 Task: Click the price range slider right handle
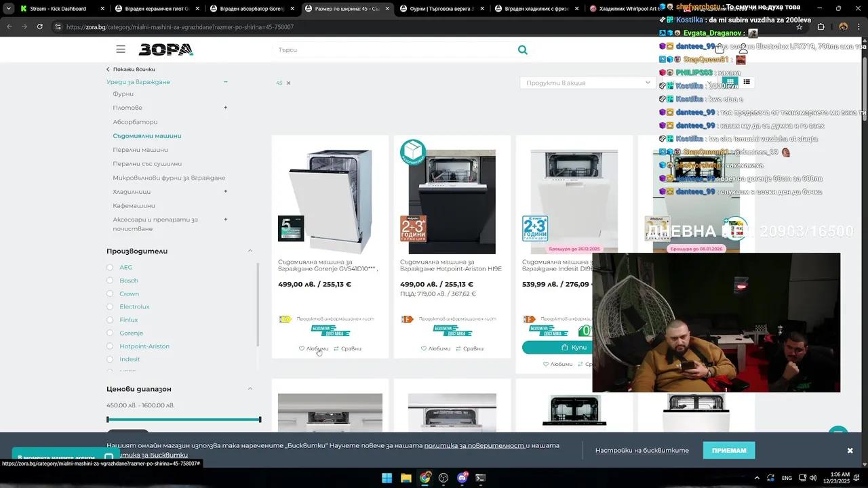click(260, 420)
